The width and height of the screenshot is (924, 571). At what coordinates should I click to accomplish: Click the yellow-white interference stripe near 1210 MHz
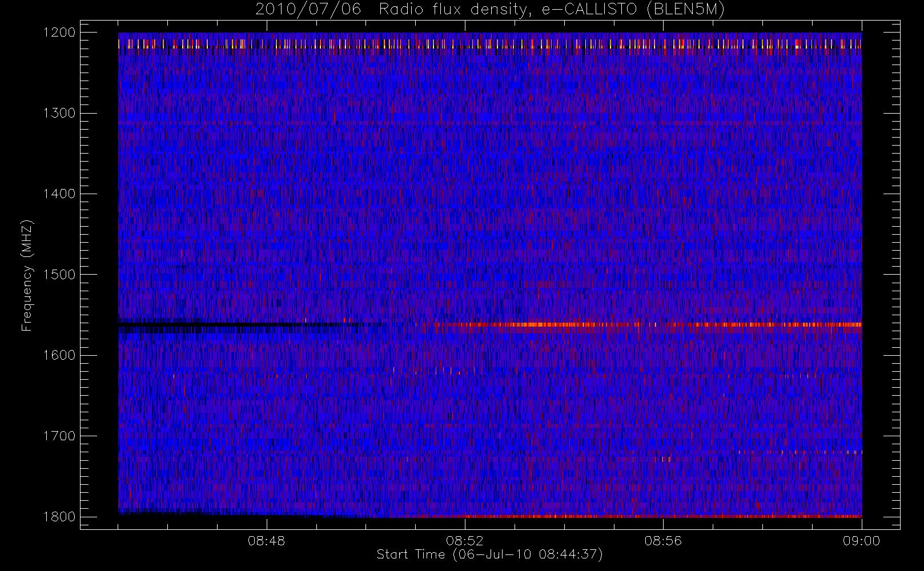point(490,44)
